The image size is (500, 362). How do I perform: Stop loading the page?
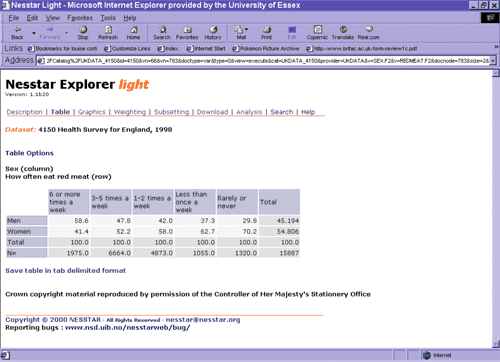coord(83,33)
